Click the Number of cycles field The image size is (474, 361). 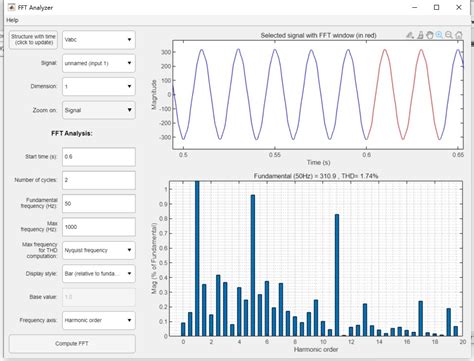(99, 180)
